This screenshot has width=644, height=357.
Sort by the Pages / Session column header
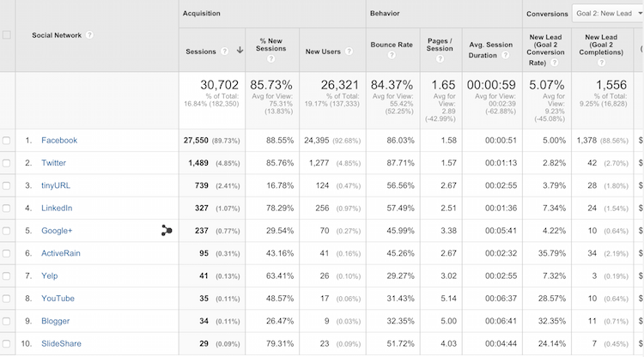(440, 45)
